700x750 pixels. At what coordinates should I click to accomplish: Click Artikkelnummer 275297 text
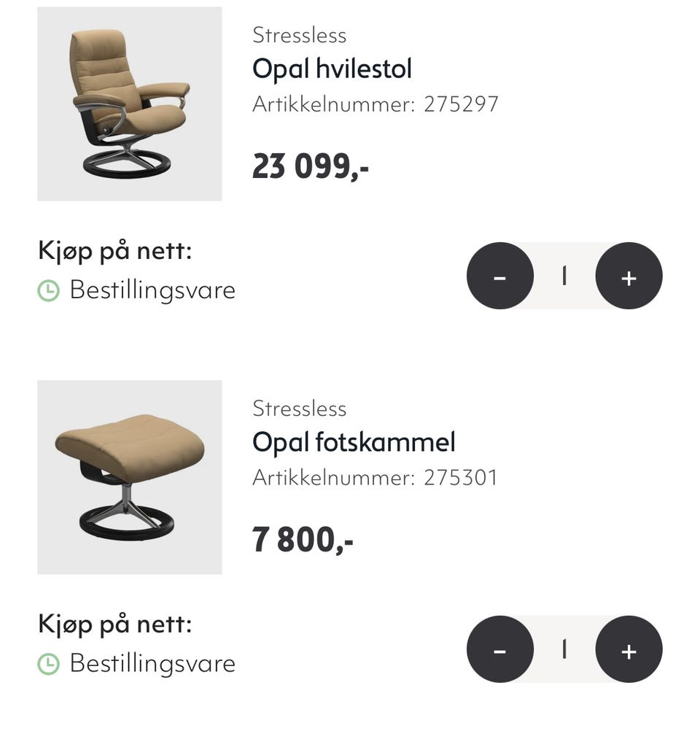376,104
